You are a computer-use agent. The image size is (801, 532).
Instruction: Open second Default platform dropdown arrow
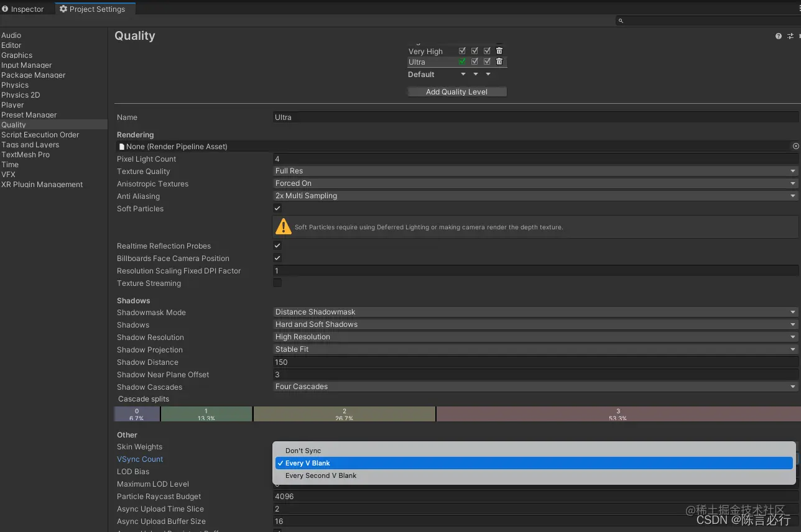pyautogui.click(x=476, y=74)
